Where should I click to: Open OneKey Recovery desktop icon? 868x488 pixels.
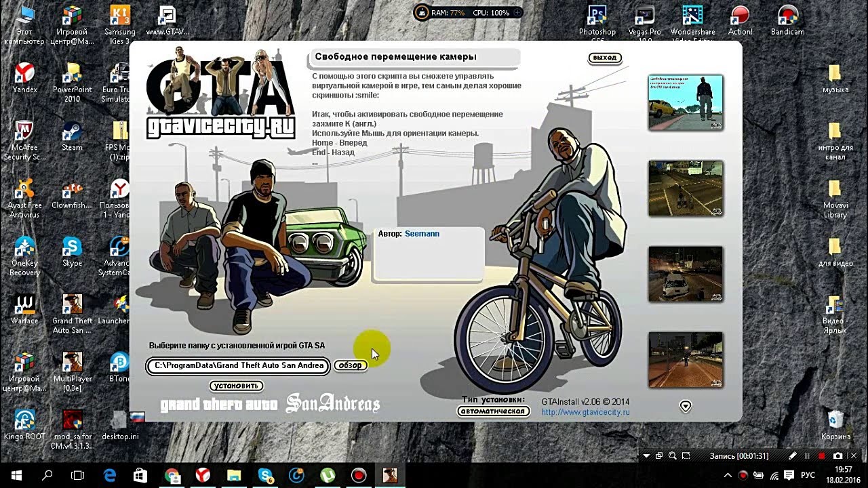click(24, 256)
